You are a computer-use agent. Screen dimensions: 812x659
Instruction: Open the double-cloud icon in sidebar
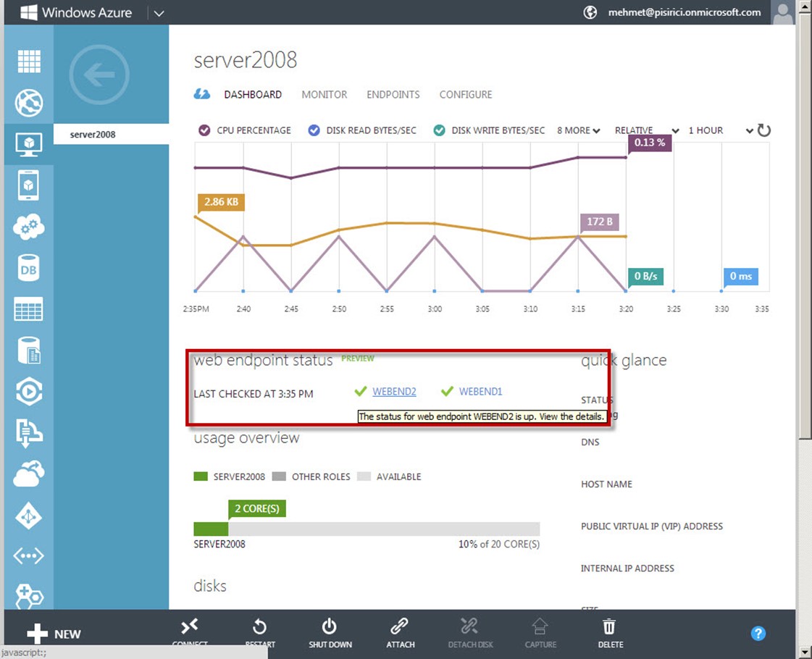[x=29, y=474]
